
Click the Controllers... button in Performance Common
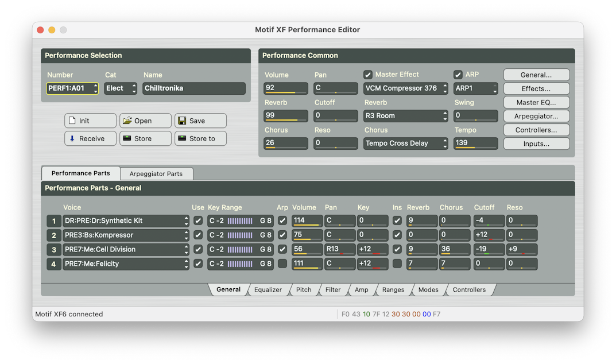tap(536, 130)
